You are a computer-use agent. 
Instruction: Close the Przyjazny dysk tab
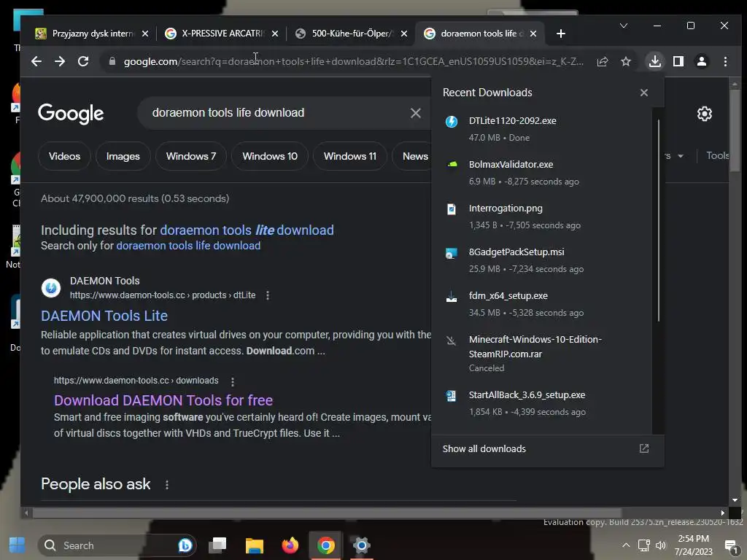click(x=145, y=34)
